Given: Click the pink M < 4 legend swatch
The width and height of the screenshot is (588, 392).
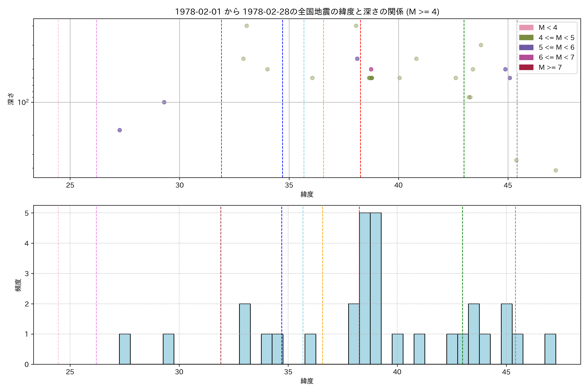Looking at the screenshot, I should (x=526, y=27).
